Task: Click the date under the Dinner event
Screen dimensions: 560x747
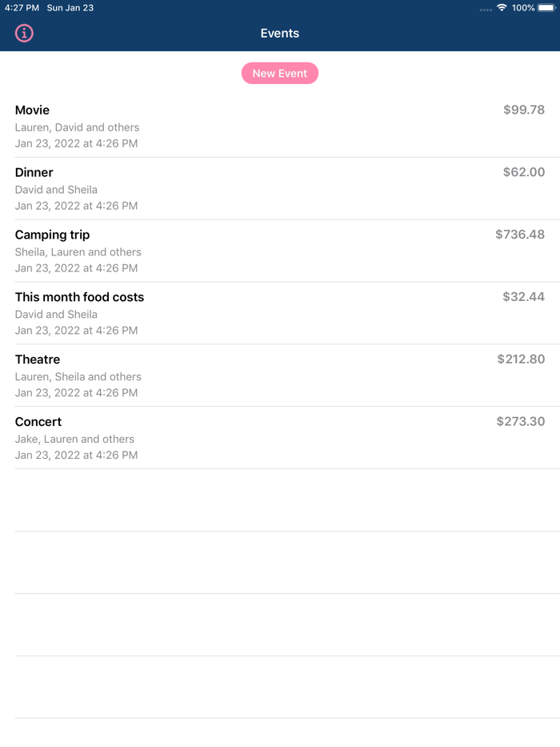Action: [76, 206]
